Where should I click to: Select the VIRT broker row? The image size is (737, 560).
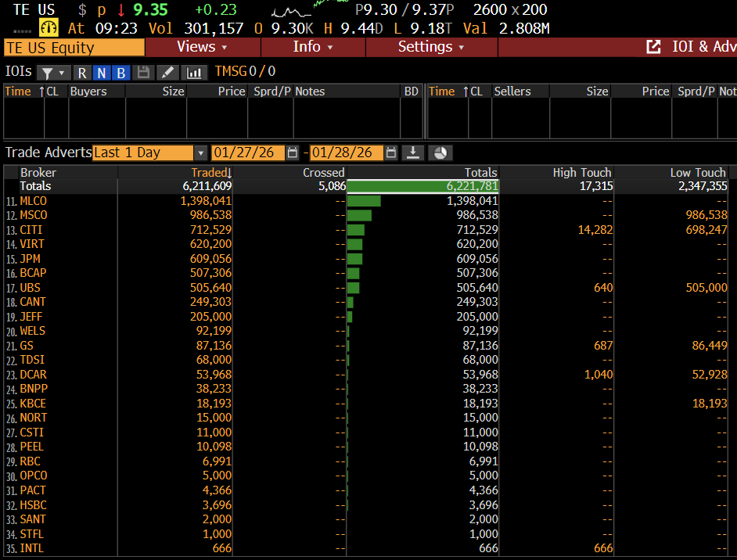pos(367,244)
